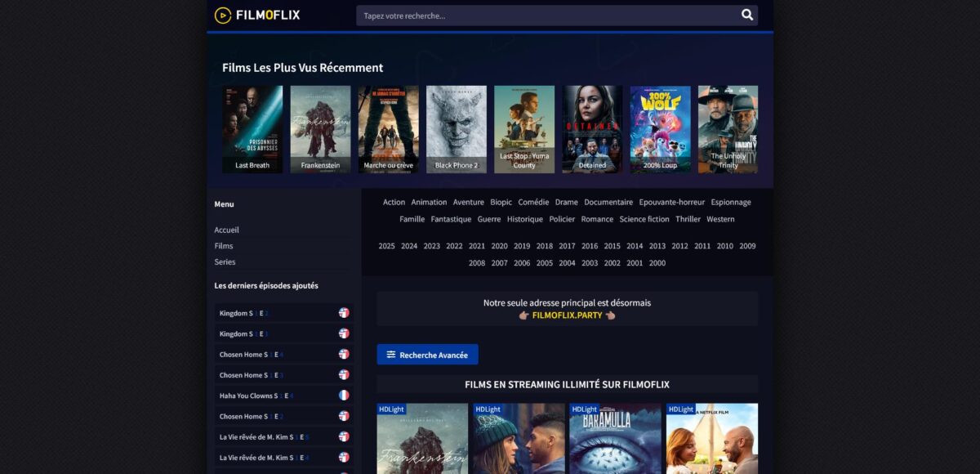The width and height of the screenshot is (980, 474).
Task: Filter films by year 2008
Action: pos(477,263)
